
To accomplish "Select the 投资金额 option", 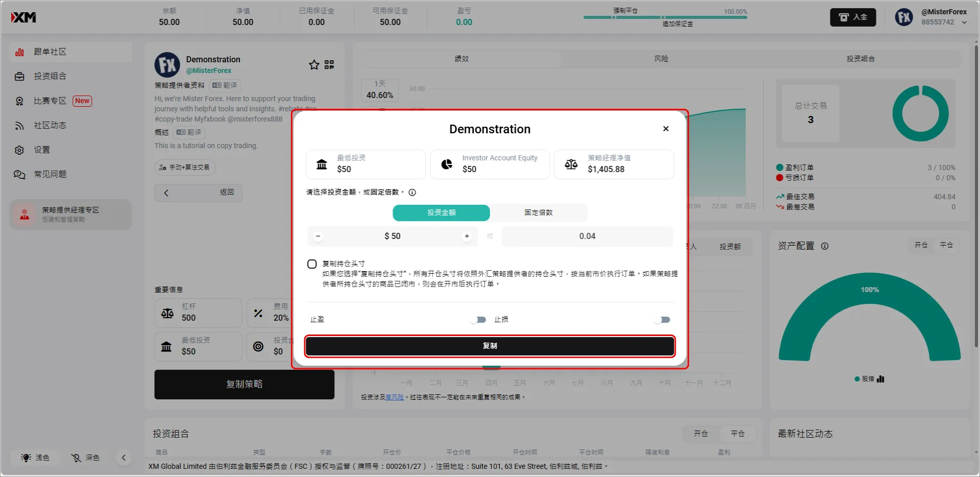I will click(x=442, y=213).
